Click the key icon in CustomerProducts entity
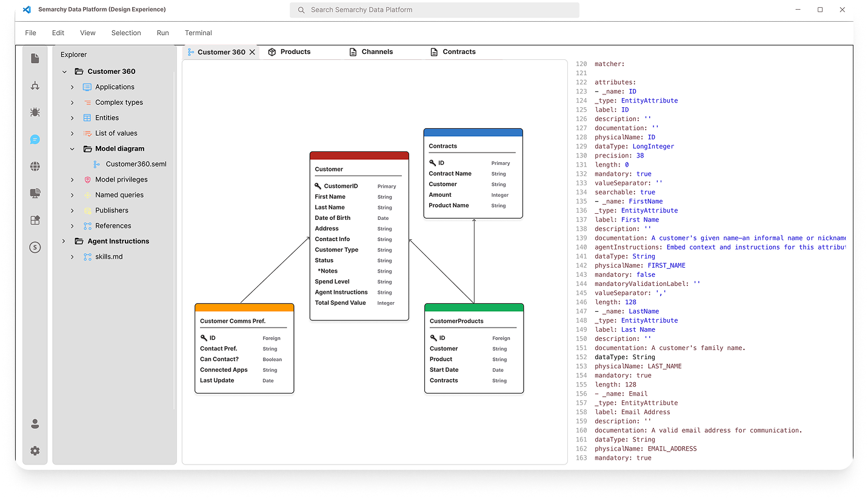The width and height of the screenshot is (868, 499). click(x=433, y=338)
